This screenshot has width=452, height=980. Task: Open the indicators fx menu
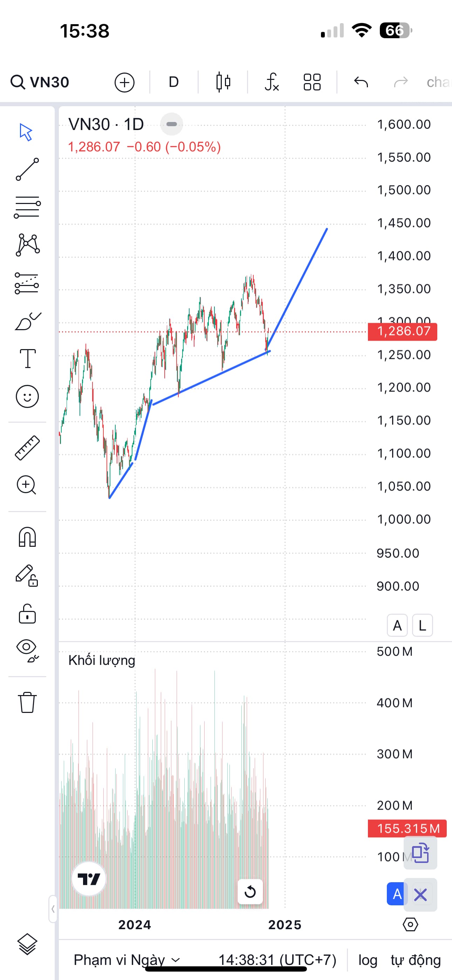[x=272, y=82]
